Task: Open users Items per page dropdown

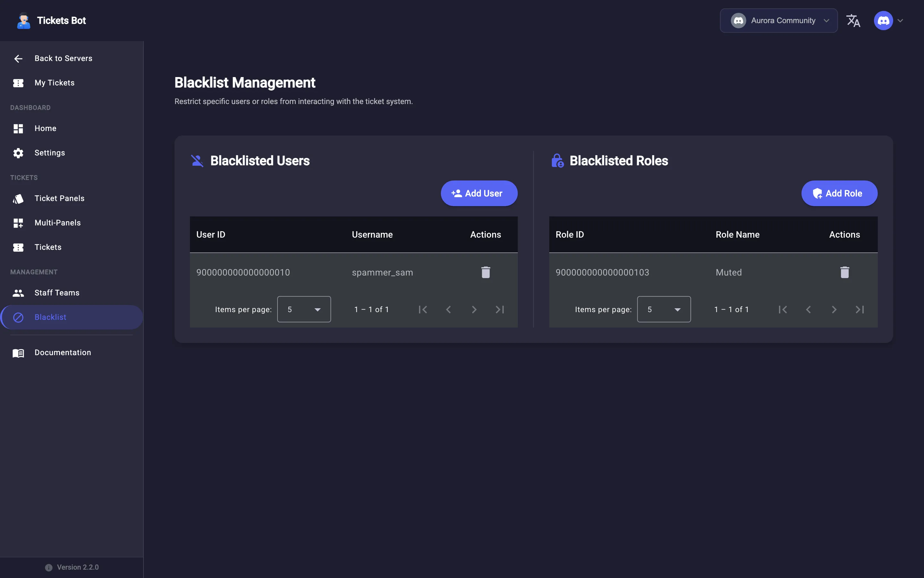Action: [304, 309]
